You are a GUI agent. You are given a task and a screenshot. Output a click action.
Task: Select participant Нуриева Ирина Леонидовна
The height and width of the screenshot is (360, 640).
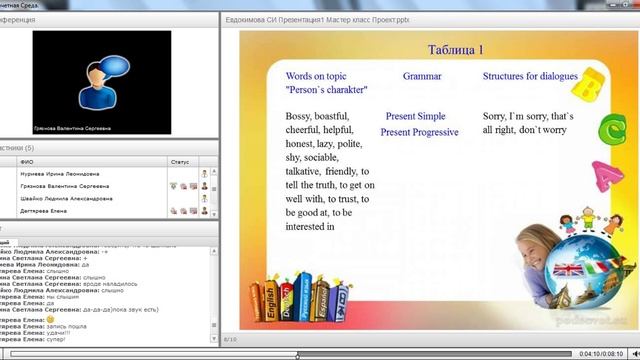pos(60,174)
